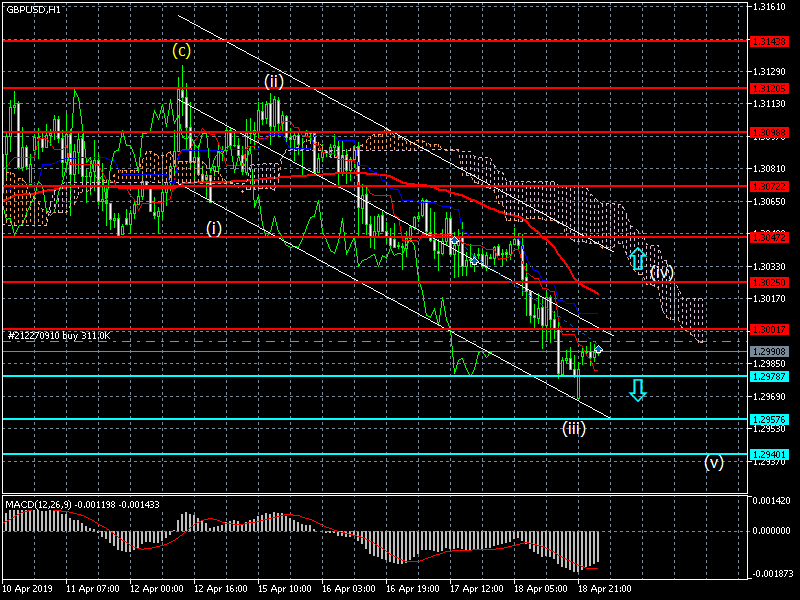Click the red 1.30472 price level tag
Viewport: 800px width, 600px height.
(769, 237)
